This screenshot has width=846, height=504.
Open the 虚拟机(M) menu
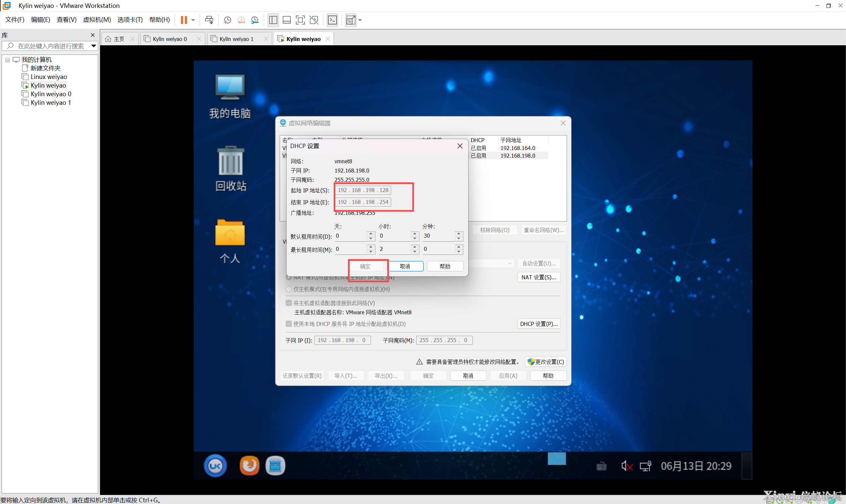(97, 20)
